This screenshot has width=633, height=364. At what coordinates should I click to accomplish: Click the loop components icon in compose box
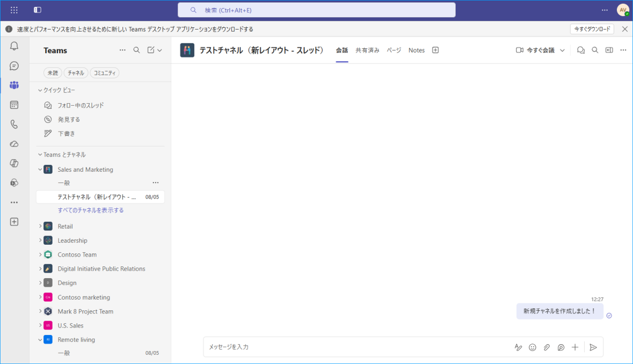pyautogui.click(x=561, y=347)
